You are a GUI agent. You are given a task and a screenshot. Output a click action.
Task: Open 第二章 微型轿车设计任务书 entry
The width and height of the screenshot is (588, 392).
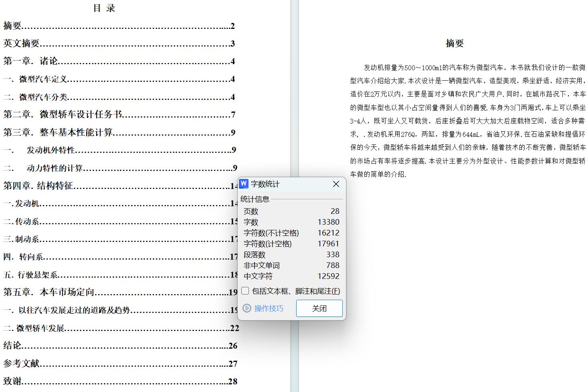click(x=63, y=115)
